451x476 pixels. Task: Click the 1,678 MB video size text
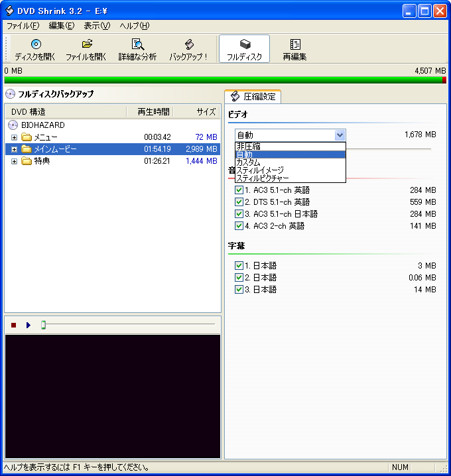[x=420, y=135]
